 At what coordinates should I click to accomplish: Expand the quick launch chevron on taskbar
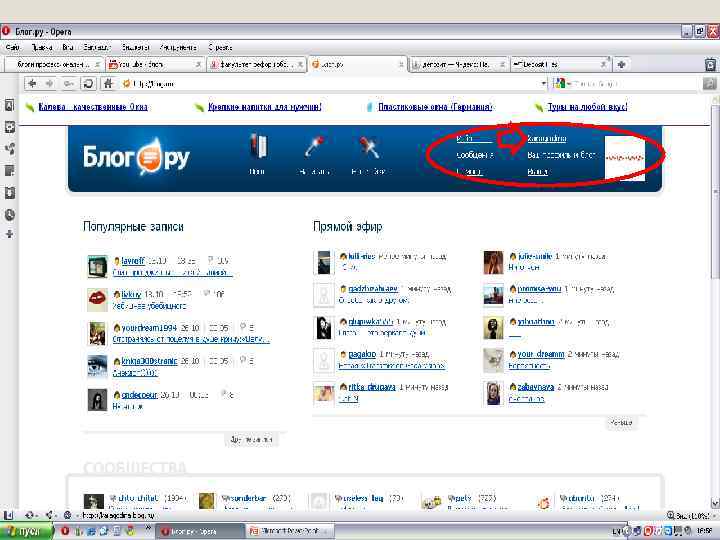click(x=148, y=529)
